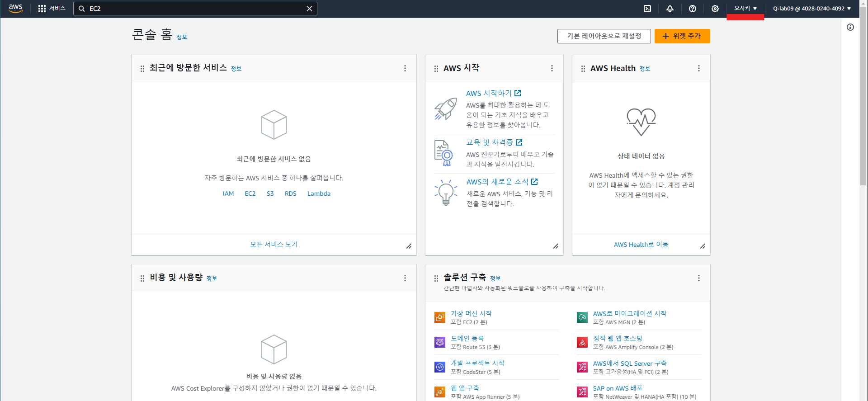Open the help question mark icon

pyautogui.click(x=693, y=9)
